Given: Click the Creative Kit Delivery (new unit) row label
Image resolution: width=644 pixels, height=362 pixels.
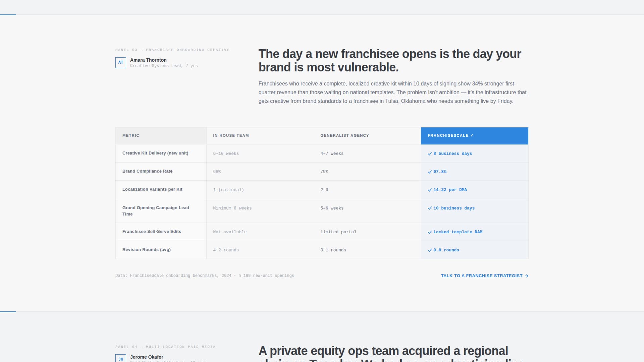Looking at the screenshot, I should (155, 153).
